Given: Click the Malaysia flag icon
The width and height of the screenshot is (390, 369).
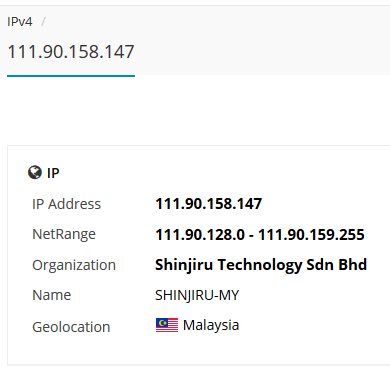Looking at the screenshot, I should [x=167, y=325].
